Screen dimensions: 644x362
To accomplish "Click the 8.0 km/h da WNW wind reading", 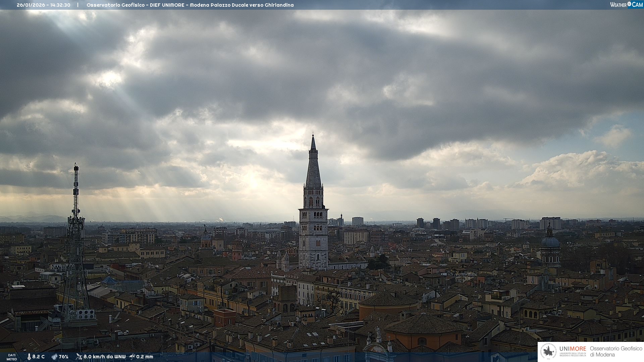I will 105,357.
